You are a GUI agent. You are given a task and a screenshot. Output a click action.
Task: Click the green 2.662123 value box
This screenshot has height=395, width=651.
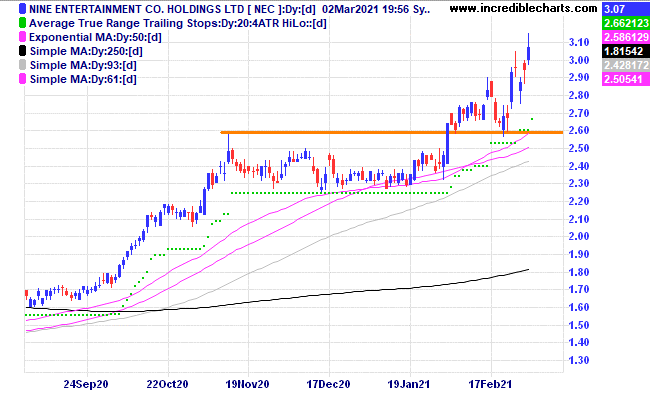point(625,23)
